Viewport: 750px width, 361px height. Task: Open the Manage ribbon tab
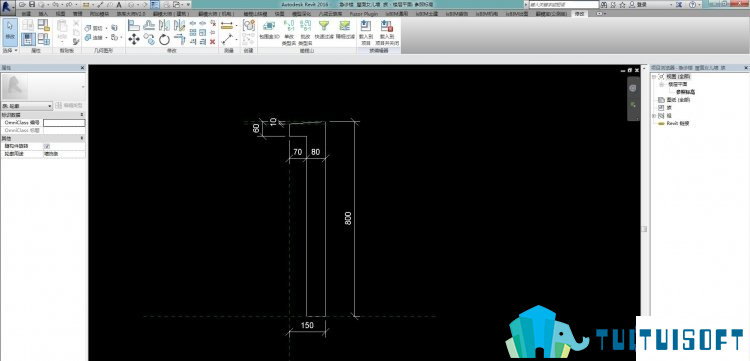click(77, 13)
